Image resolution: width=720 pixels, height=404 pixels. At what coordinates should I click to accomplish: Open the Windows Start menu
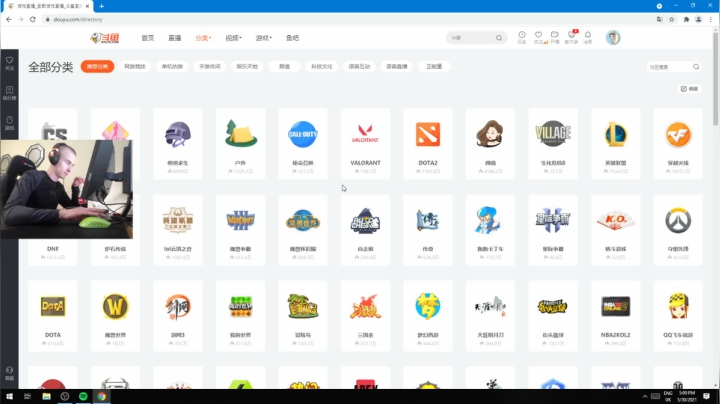pyautogui.click(x=9, y=396)
